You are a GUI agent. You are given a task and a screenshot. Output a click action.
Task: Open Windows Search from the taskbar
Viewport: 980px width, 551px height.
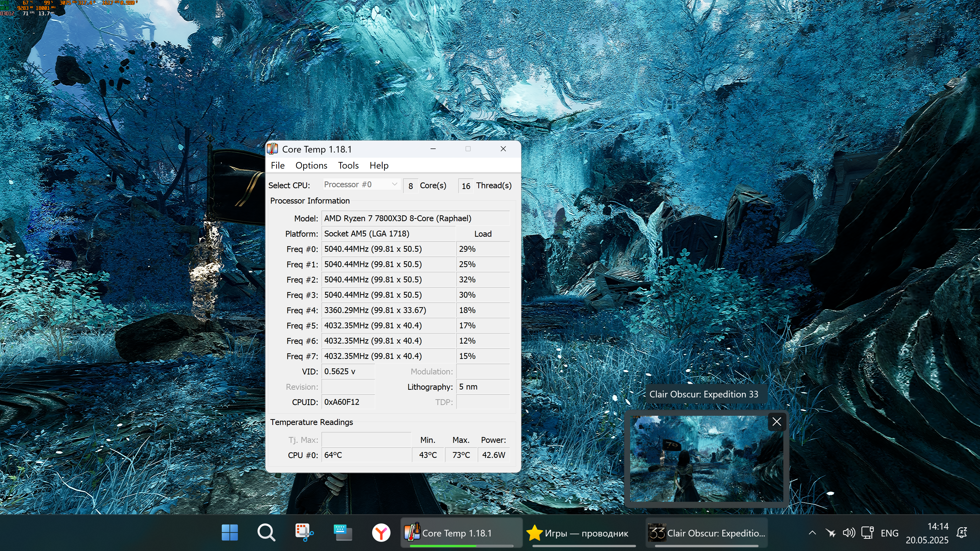266,533
